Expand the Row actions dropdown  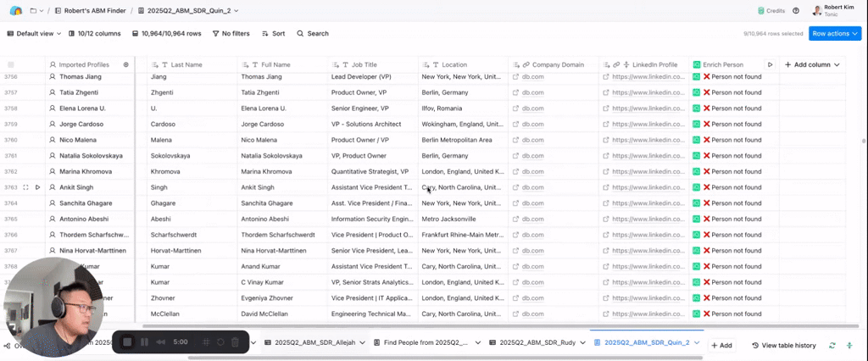coord(834,34)
